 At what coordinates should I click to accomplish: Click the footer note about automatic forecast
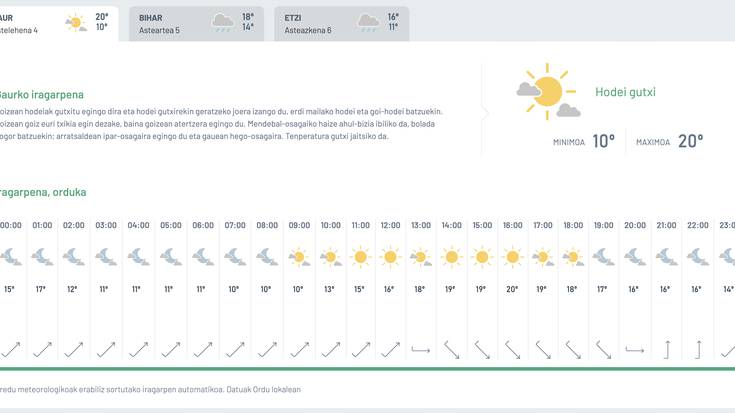tap(150, 390)
